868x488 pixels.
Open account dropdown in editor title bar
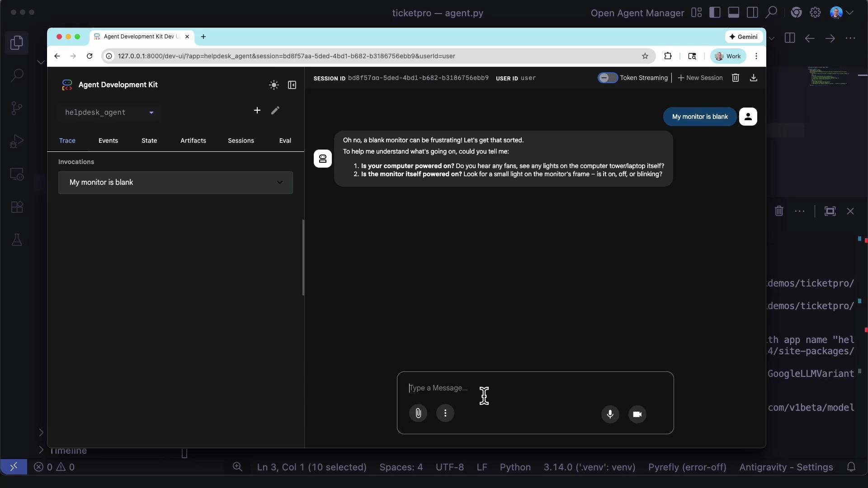(841, 13)
